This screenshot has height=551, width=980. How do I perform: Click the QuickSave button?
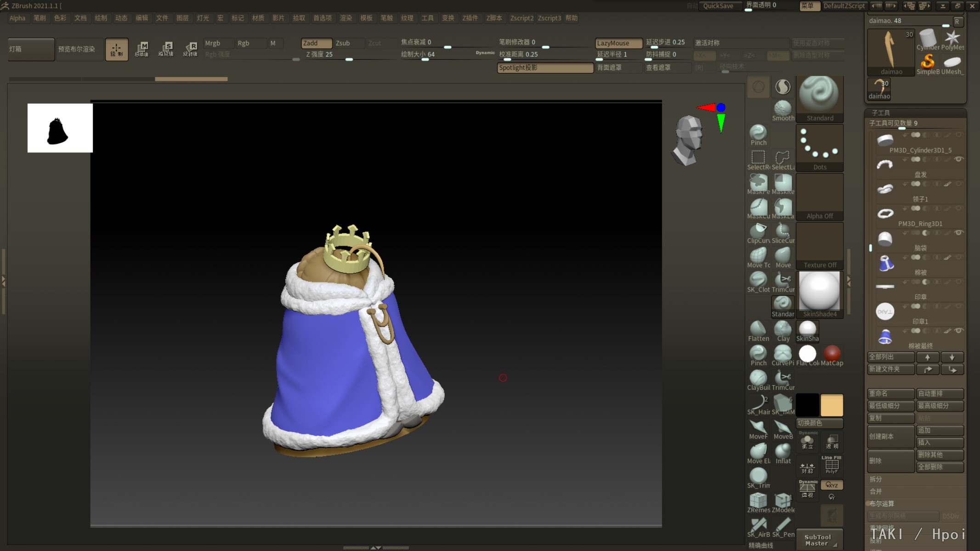point(718,6)
